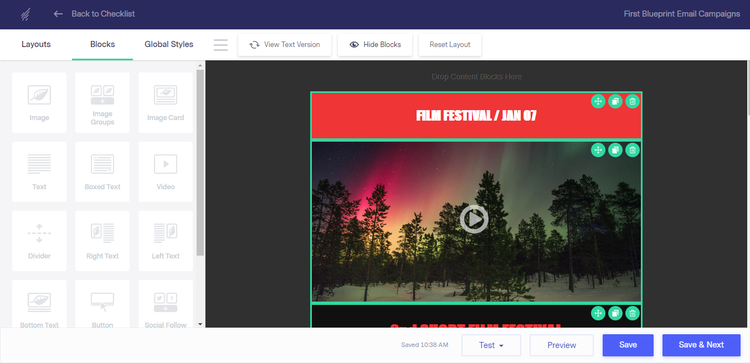The image size is (750, 363).
Task: Click the app logo icon
Action: tap(26, 14)
